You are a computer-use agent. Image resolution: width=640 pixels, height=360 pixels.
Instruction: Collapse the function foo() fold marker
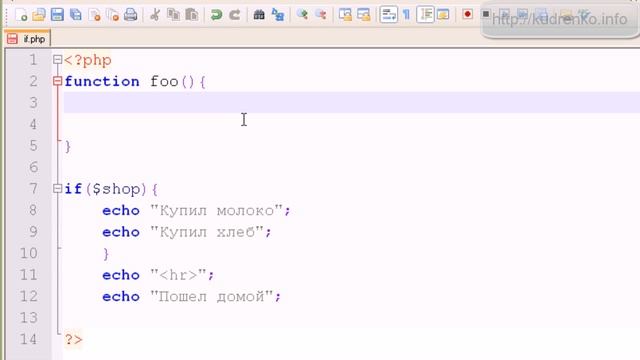(x=57, y=81)
